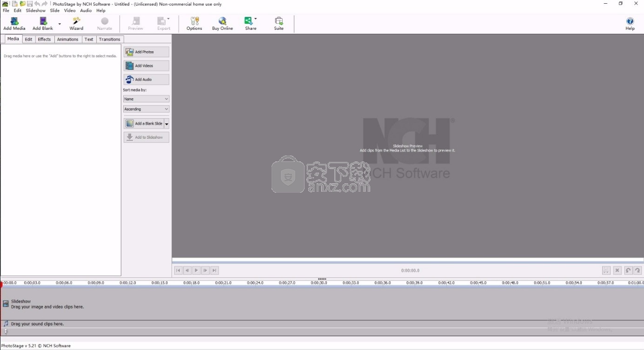This screenshot has height=350, width=644.
Task: Expand the Share dropdown arrow
Action: click(x=256, y=19)
